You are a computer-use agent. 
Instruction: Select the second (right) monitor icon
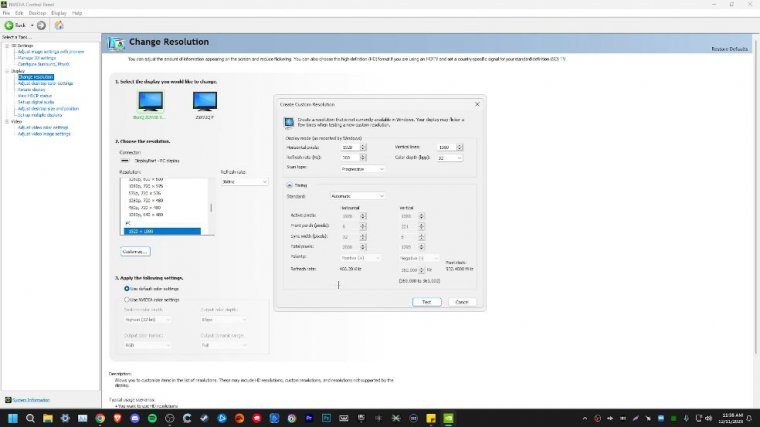[x=205, y=100]
